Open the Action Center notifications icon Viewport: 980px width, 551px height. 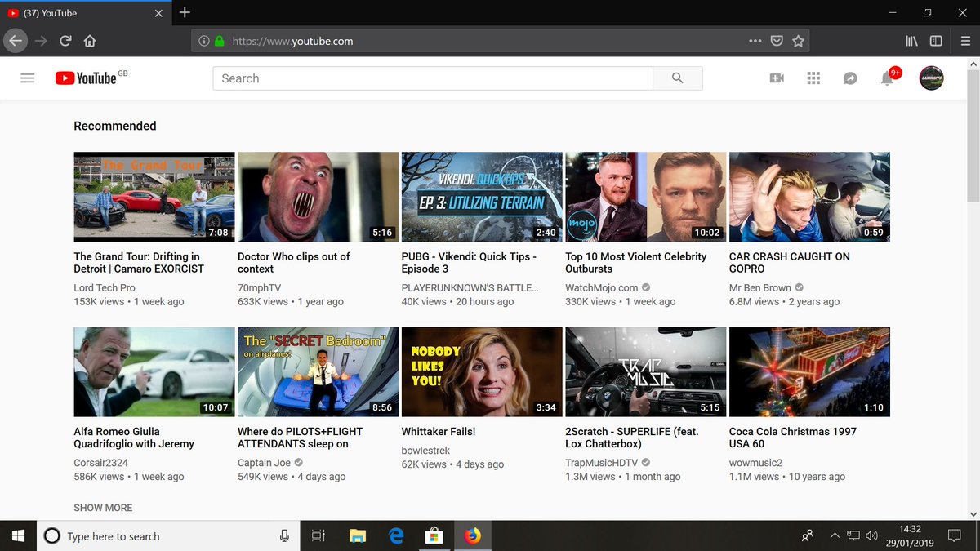(x=953, y=536)
